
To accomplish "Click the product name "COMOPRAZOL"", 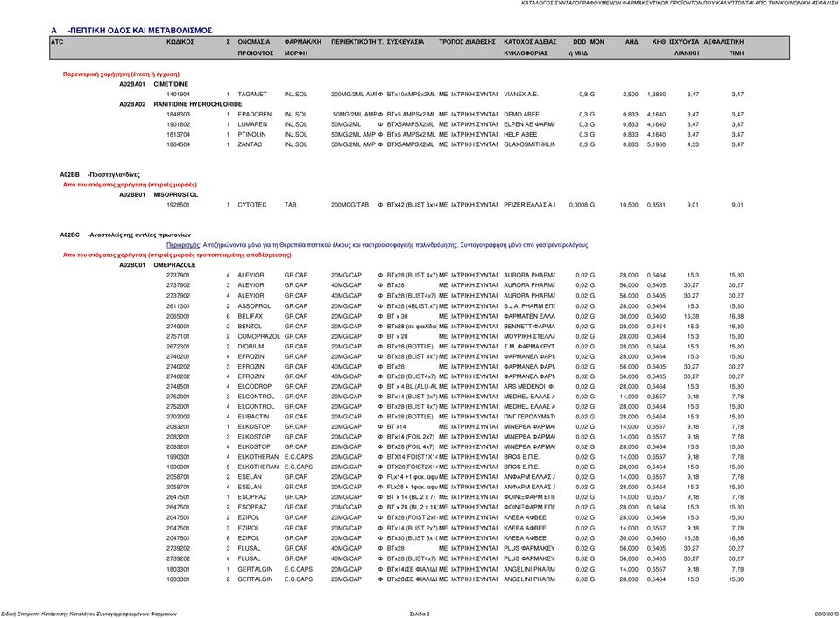I will 258,336.
